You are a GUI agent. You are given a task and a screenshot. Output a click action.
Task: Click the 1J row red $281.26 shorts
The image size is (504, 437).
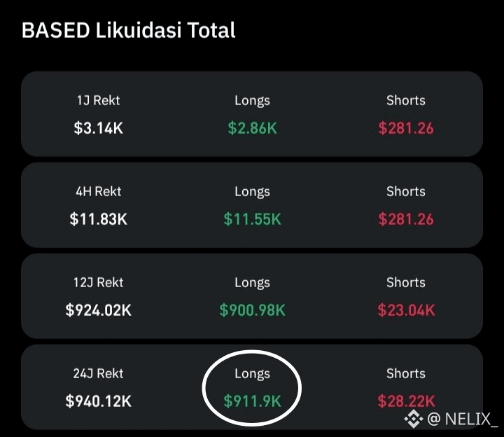[406, 128]
